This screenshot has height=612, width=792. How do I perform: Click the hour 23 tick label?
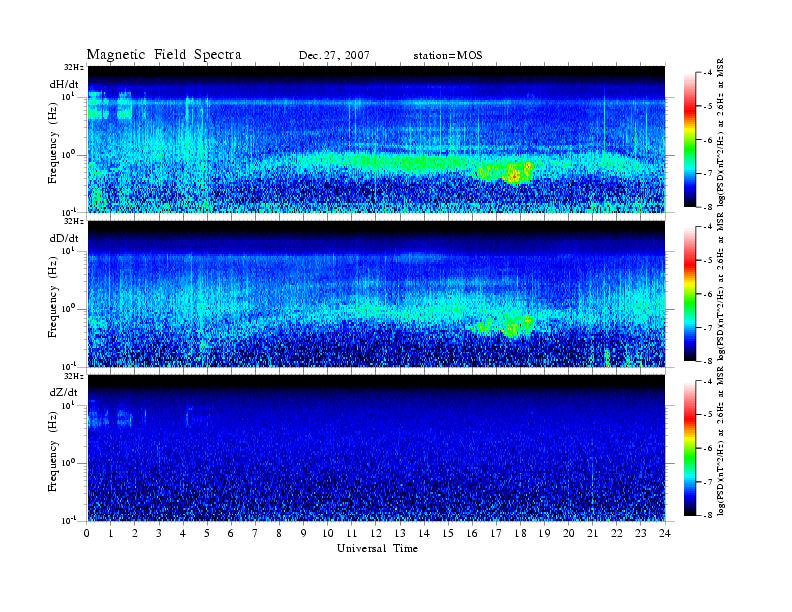[x=641, y=533]
